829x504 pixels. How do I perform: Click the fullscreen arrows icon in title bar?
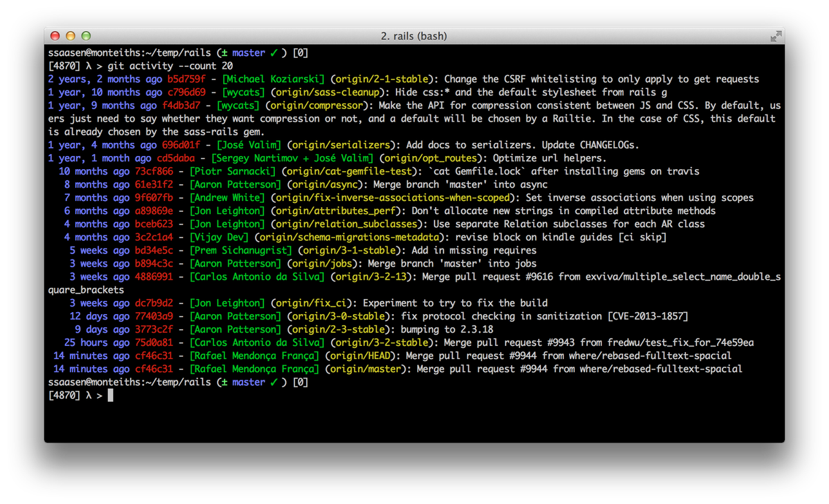[776, 36]
